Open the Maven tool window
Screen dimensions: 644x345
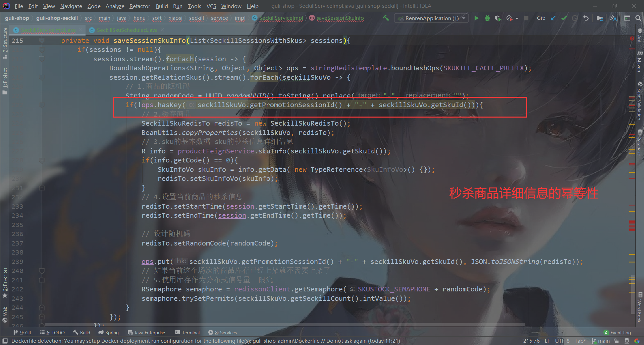[x=640, y=61]
